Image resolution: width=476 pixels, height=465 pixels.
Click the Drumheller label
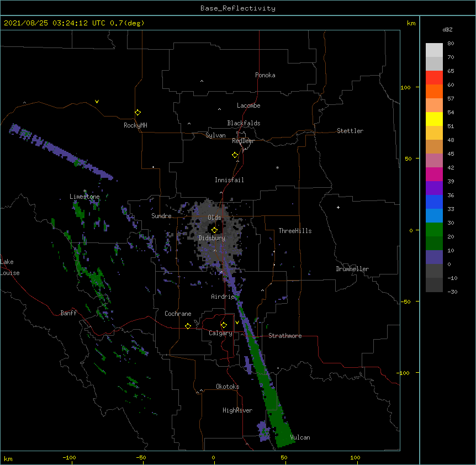pos(352,269)
